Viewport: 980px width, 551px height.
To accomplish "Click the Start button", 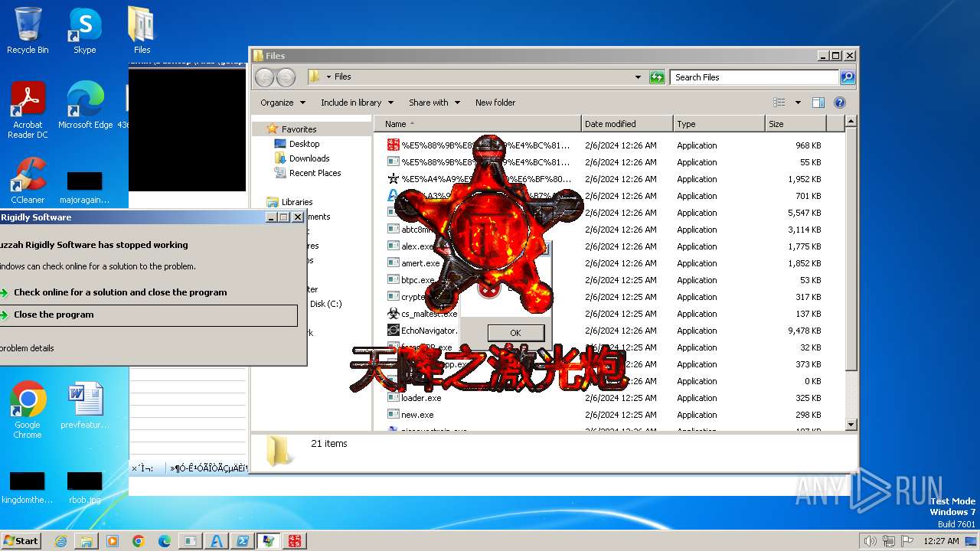I will [x=21, y=541].
